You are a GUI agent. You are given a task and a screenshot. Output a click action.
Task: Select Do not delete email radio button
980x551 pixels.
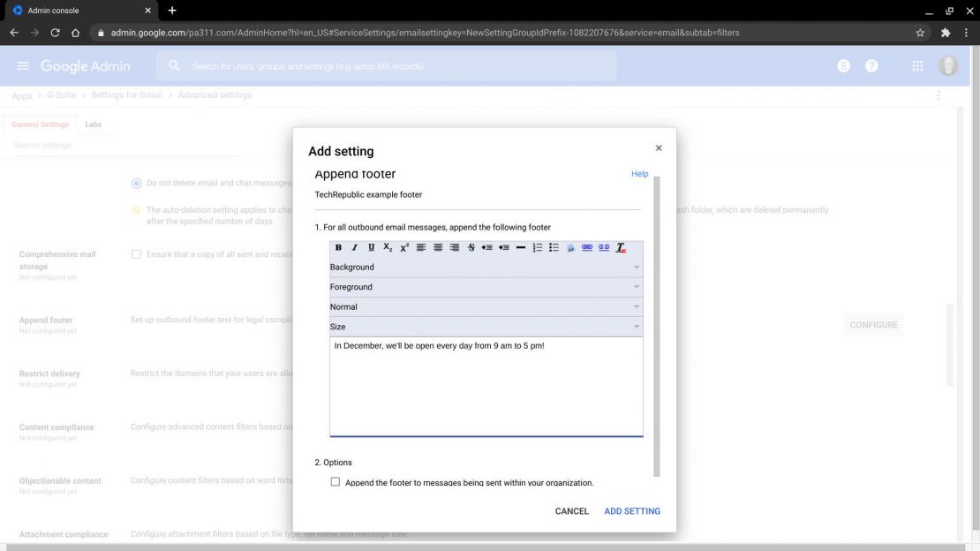136,183
